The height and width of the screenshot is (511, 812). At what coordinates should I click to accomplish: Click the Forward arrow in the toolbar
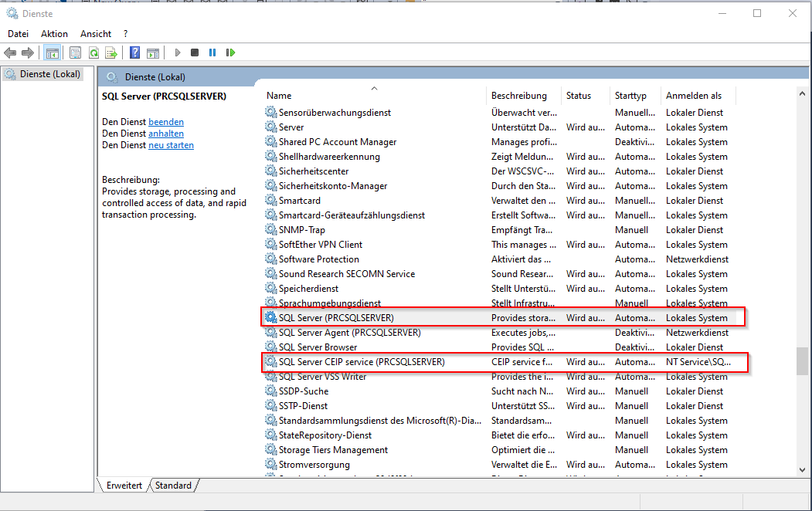click(x=28, y=52)
